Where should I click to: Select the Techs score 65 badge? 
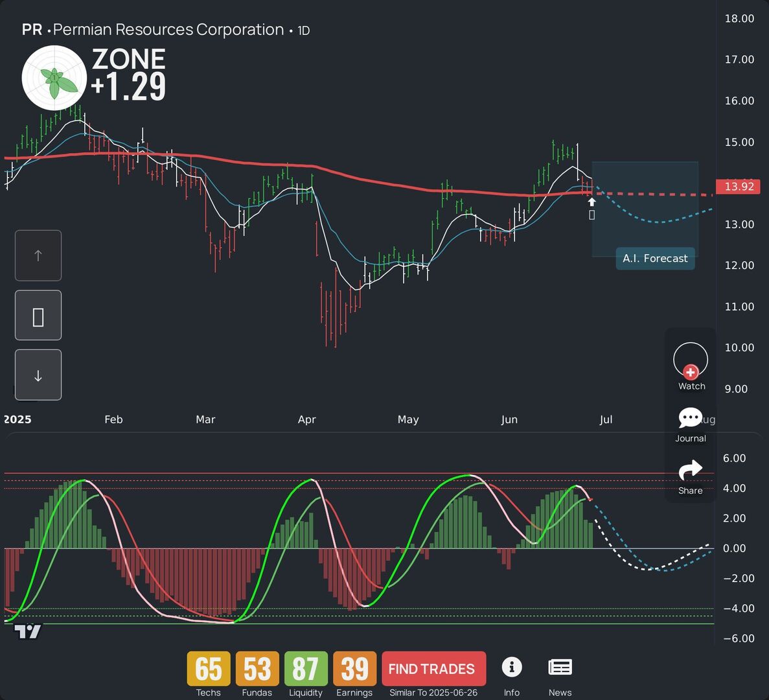tap(209, 669)
